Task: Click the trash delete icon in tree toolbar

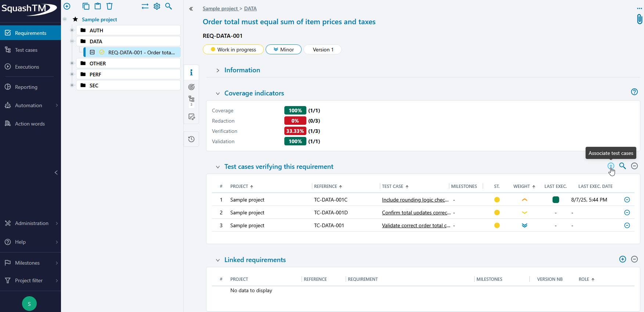Action: [x=109, y=6]
